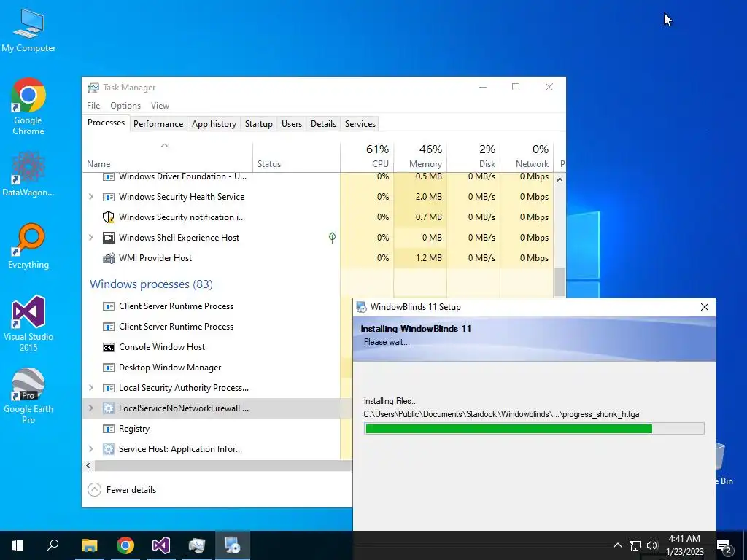
Task: Open the File menu in Task Manager
Action: (93, 106)
